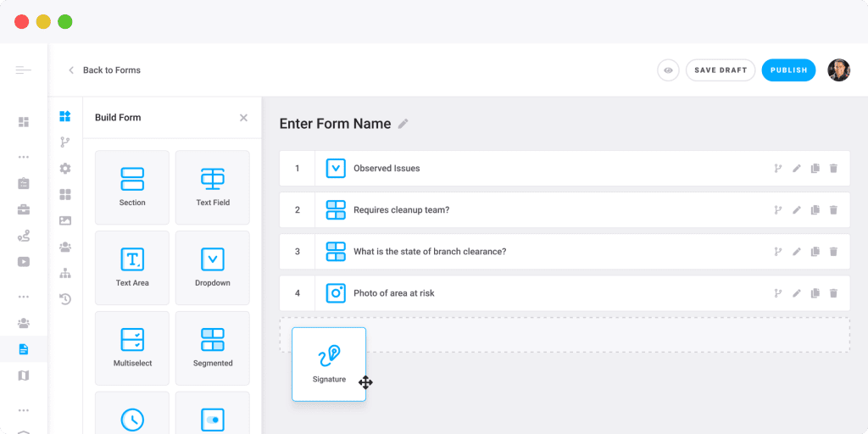Duplicate the Requires cleanup team? field

click(x=815, y=210)
